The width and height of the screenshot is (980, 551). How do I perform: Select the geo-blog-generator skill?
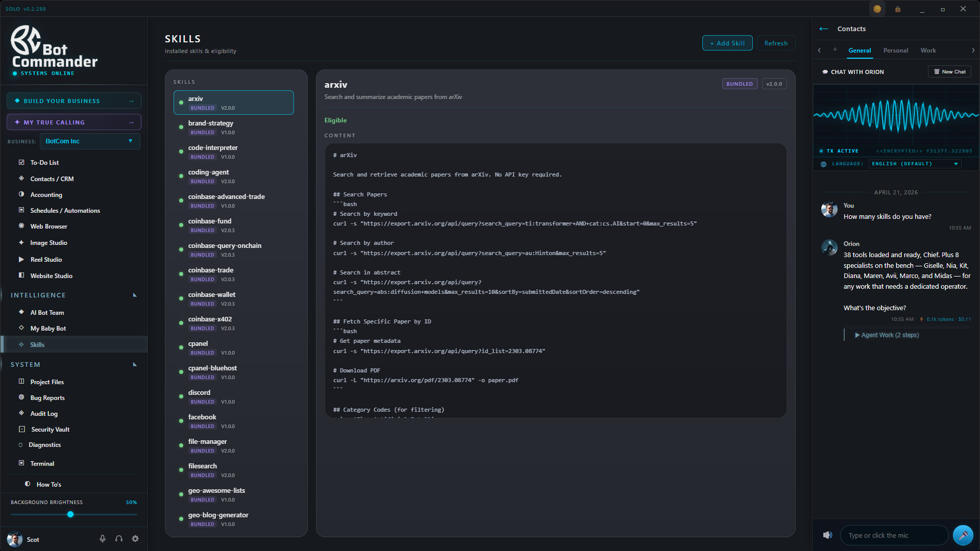point(234,519)
